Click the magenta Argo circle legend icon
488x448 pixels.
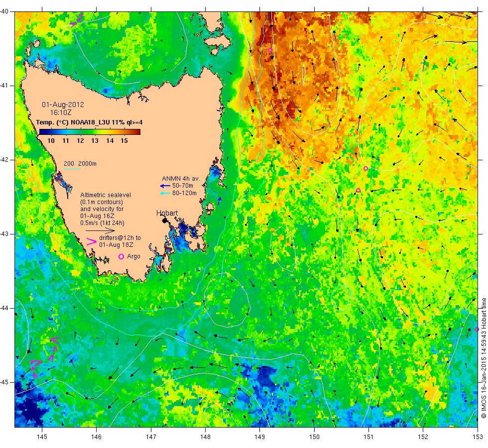[121, 256]
